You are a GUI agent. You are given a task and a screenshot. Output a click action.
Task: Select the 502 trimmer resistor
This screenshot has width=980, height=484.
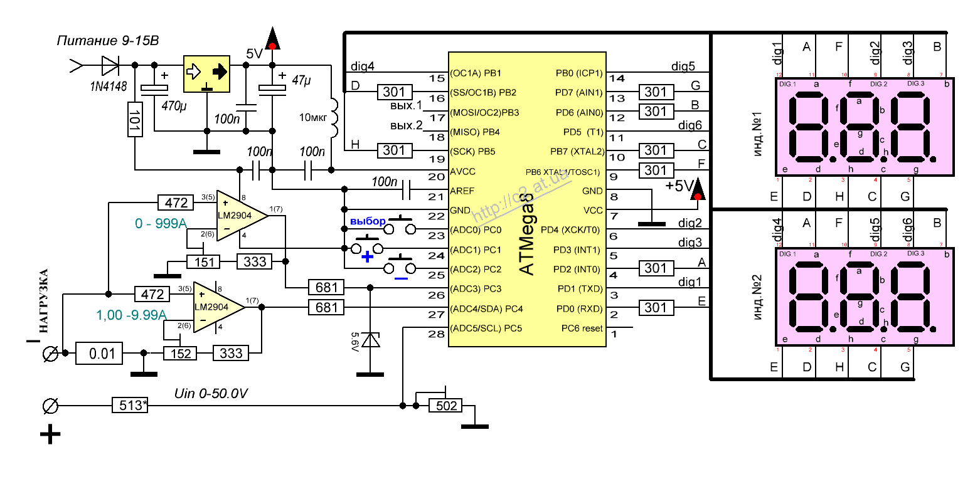pos(446,406)
